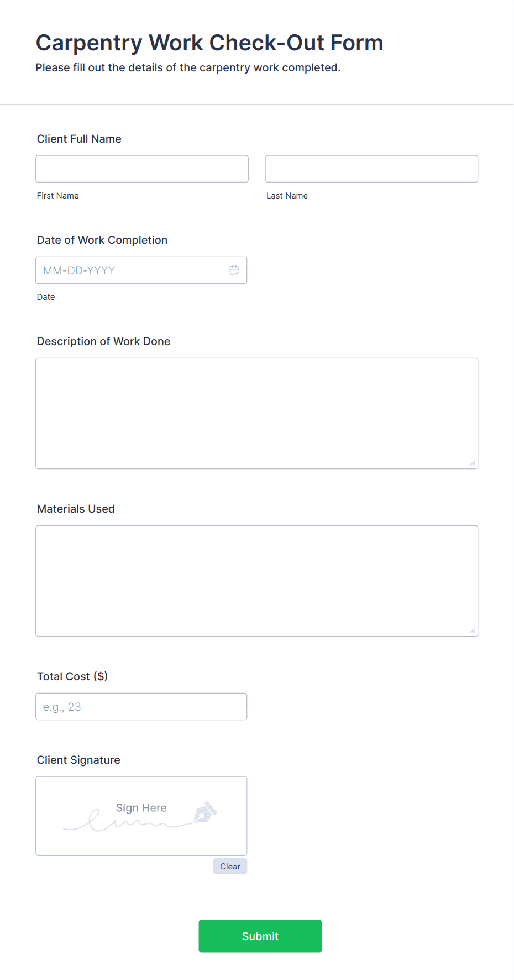The image size is (514, 980).
Task: Click into Description of Work Done box
Action: pyautogui.click(x=256, y=413)
